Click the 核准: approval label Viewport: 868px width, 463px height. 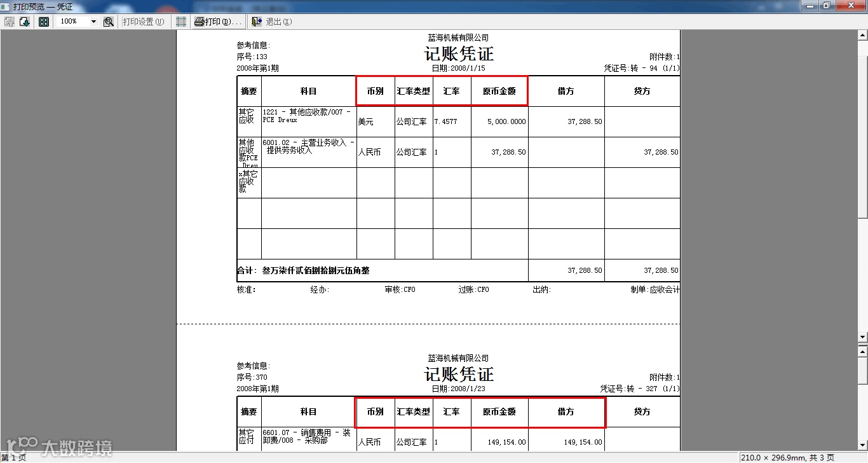[x=247, y=289]
